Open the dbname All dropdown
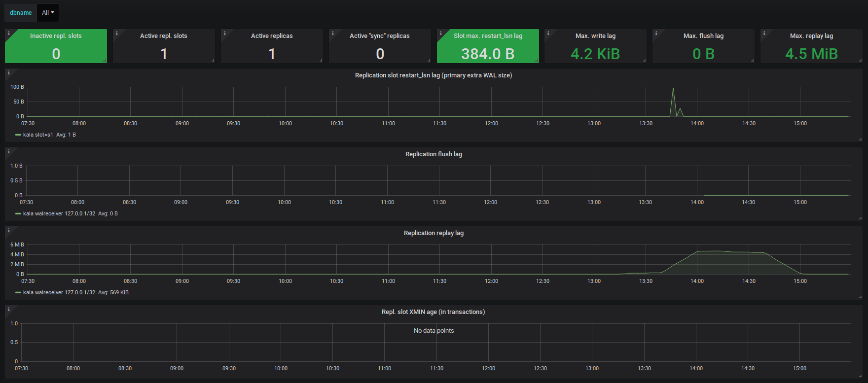868x383 pixels. coord(48,13)
